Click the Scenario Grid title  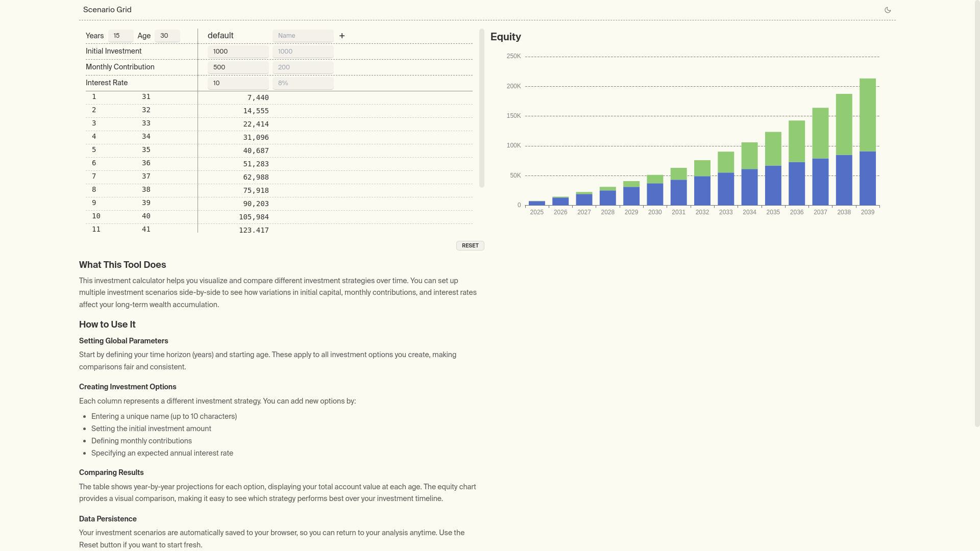click(x=107, y=10)
